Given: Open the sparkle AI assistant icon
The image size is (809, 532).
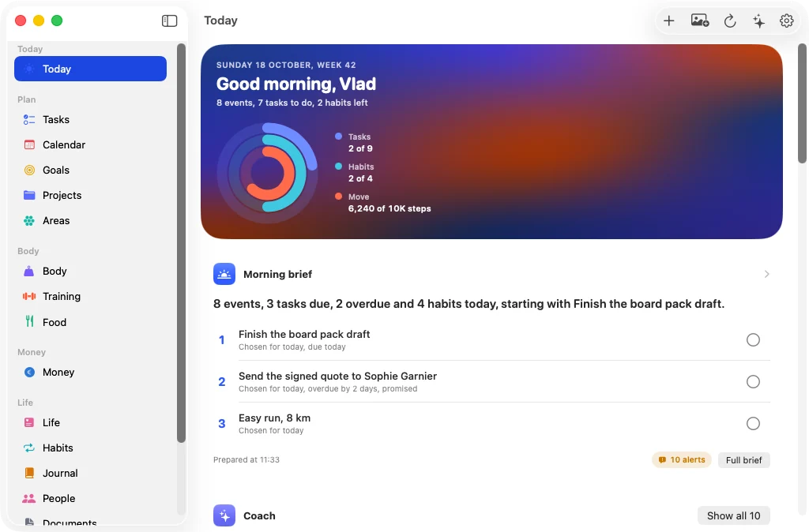Looking at the screenshot, I should (758, 21).
